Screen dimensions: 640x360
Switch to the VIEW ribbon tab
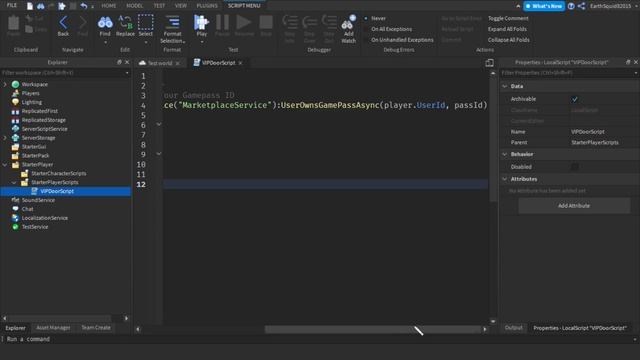click(x=180, y=6)
